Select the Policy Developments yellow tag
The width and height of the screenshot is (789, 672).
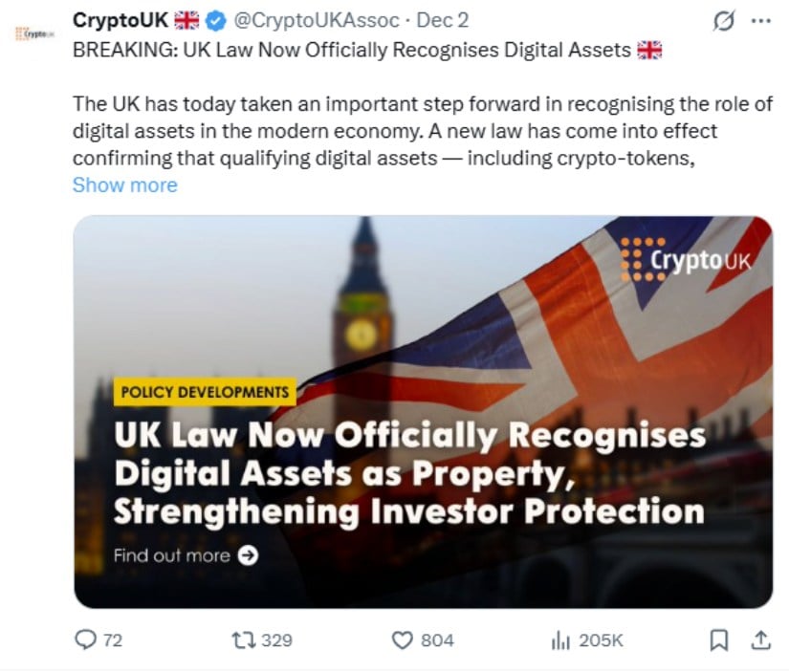[x=204, y=392]
